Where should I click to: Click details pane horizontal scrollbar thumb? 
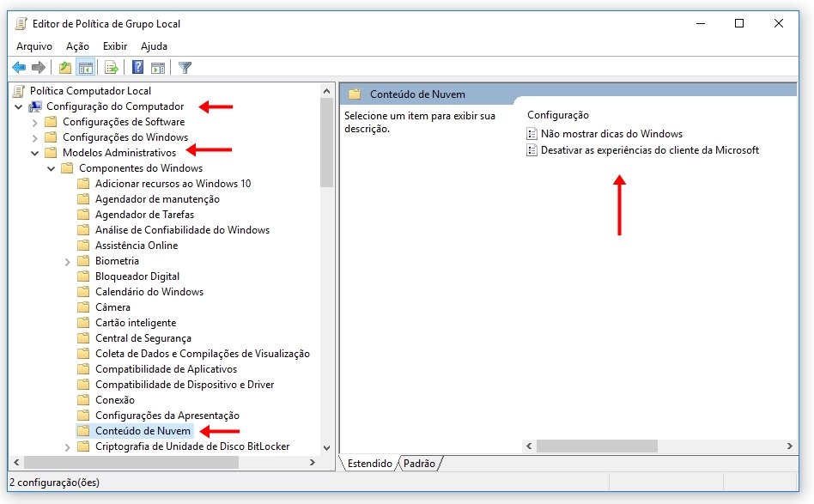(x=597, y=446)
